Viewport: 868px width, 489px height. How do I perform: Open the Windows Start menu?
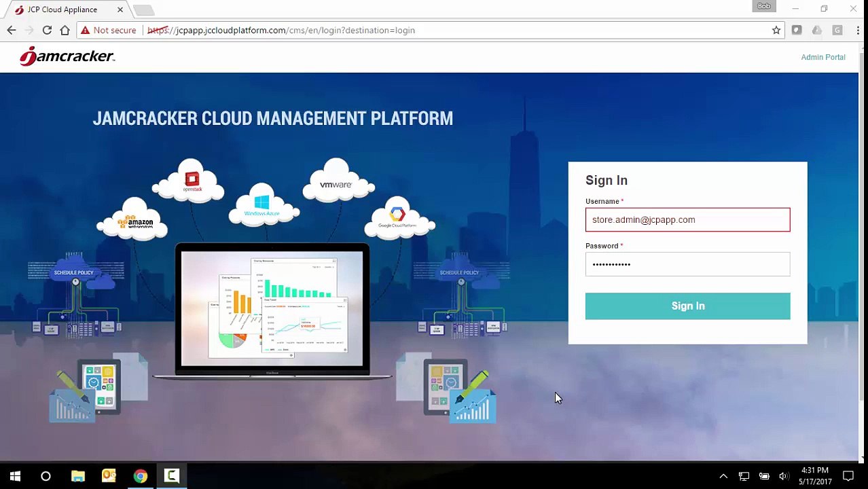(15, 476)
